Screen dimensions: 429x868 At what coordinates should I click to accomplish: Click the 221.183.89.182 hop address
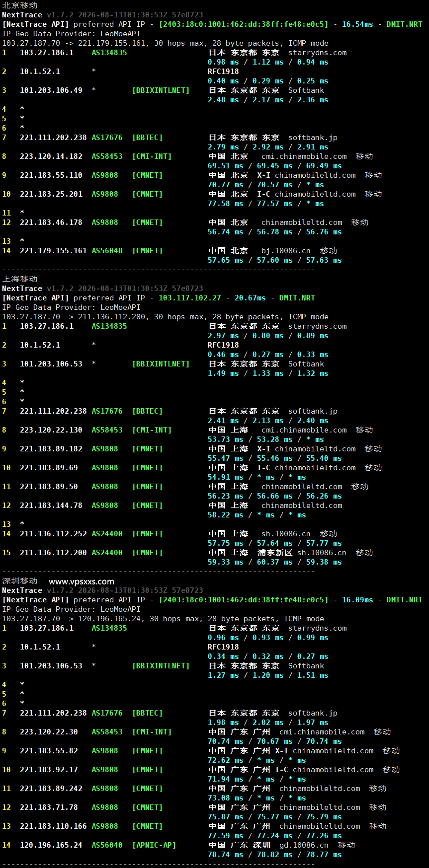(51, 449)
